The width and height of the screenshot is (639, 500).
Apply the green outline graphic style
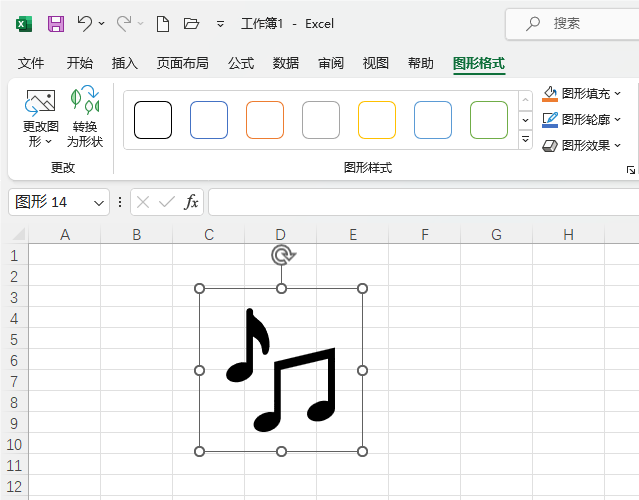click(489, 120)
